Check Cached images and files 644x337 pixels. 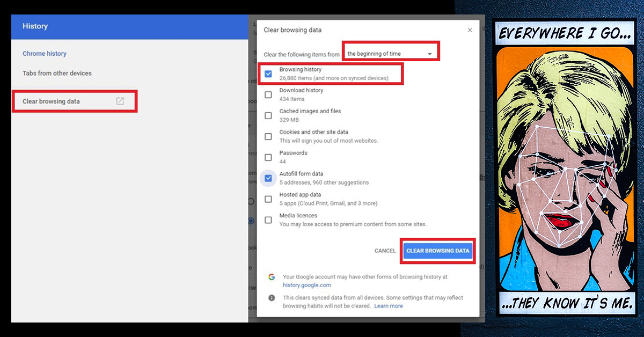tap(268, 115)
